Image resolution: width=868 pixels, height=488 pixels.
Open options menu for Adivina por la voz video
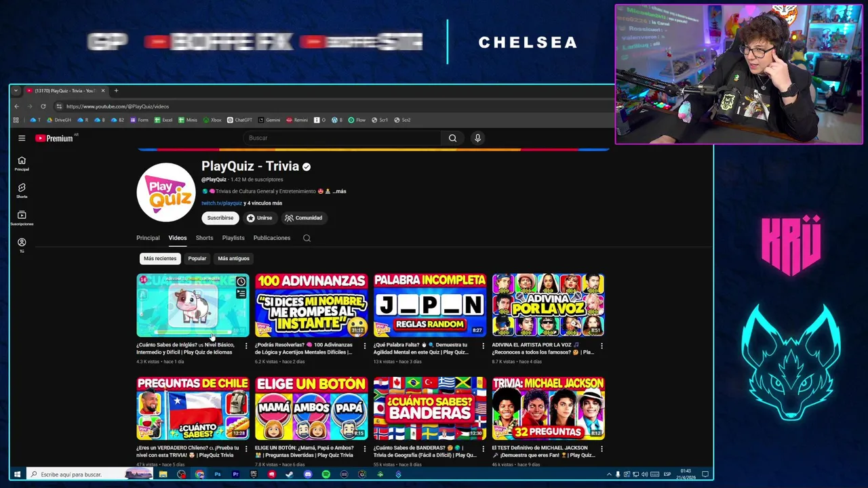[x=601, y=346]
